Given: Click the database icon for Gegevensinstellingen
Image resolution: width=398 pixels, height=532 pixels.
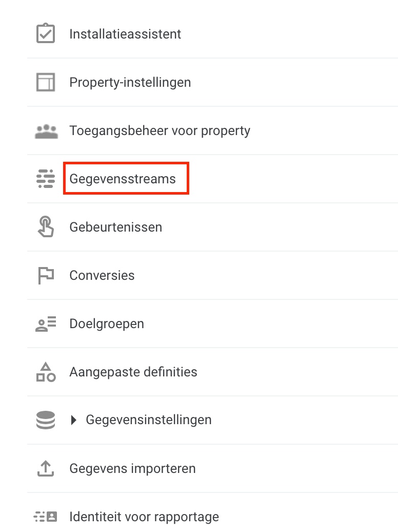Looking at the screenshot, I should click(x=46, y=420).
